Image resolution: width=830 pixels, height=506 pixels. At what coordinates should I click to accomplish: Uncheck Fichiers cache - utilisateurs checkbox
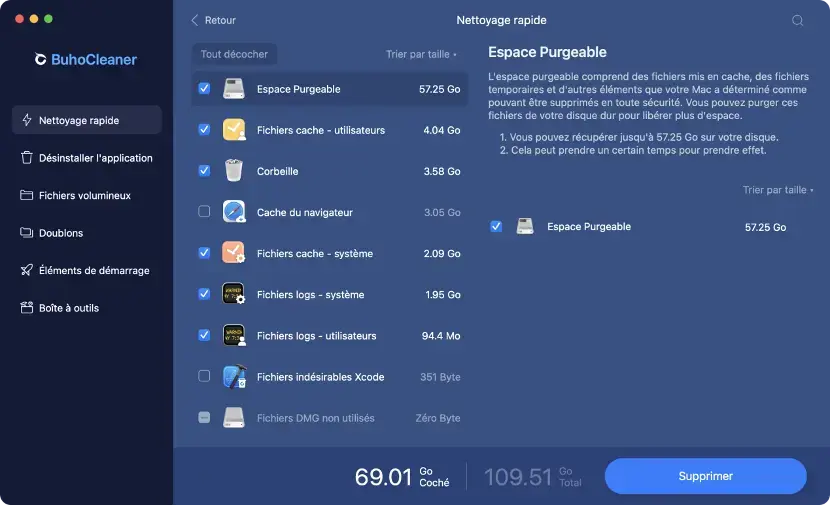pyautogui.click(x=204, y=129)
